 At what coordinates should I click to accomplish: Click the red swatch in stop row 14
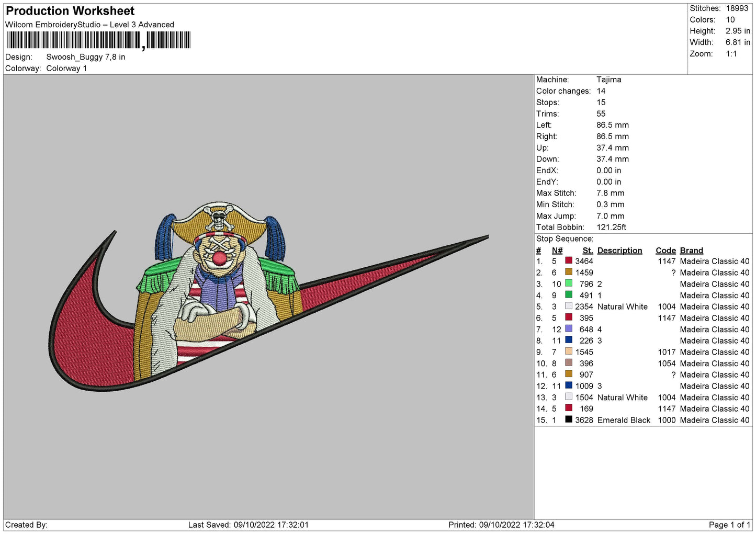pos(569,408)
